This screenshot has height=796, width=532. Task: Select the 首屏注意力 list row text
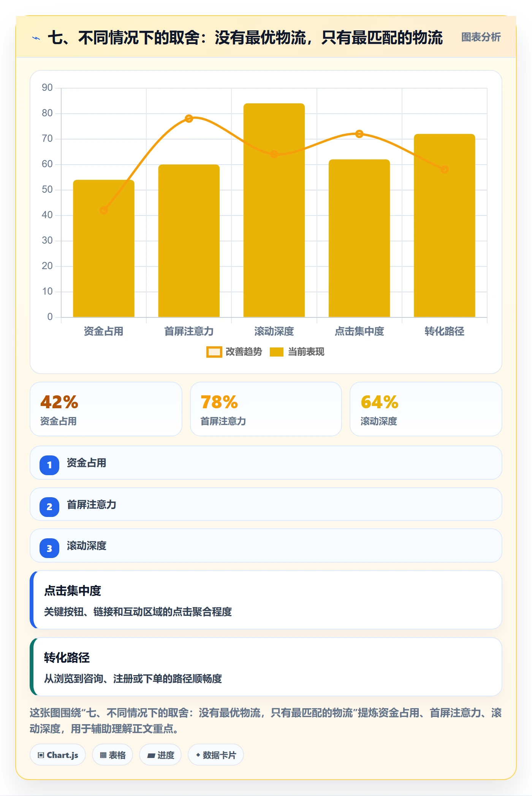[92, 505]
